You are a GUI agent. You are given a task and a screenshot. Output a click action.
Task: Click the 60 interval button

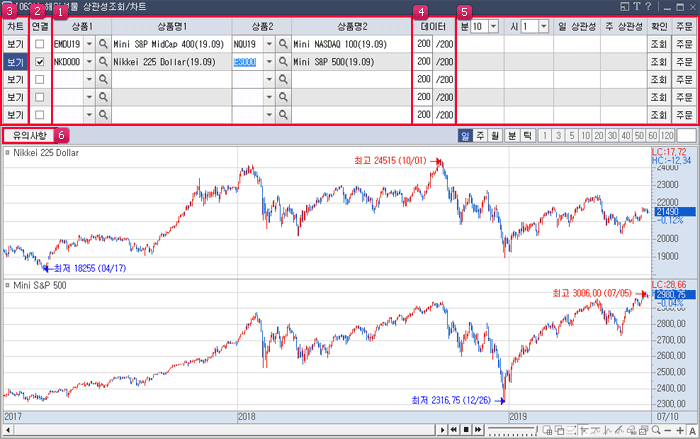point(653,135)
